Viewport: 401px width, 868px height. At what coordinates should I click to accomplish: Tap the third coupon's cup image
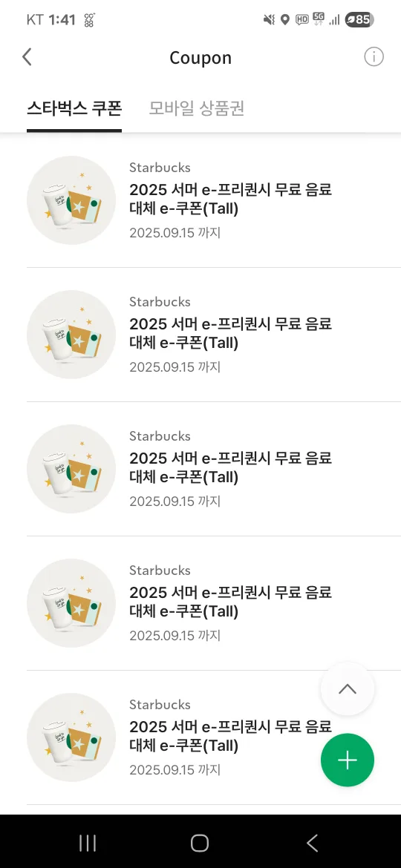pos(71,469)
